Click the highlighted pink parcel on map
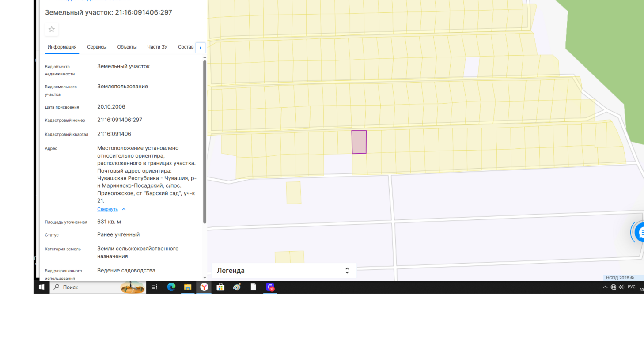The height and width of the screenshot is (362, 644). click(359, 142)
